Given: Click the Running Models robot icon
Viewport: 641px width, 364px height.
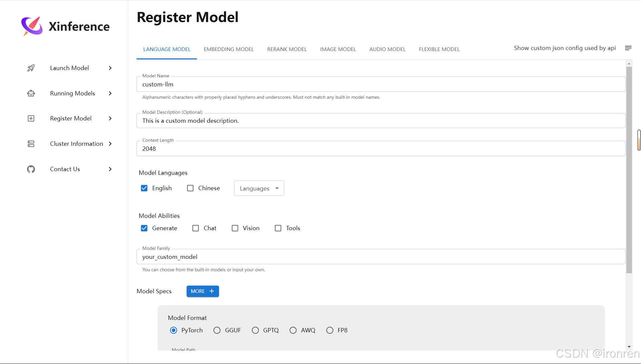Looking at the screenshot, I should pos(31,93).
